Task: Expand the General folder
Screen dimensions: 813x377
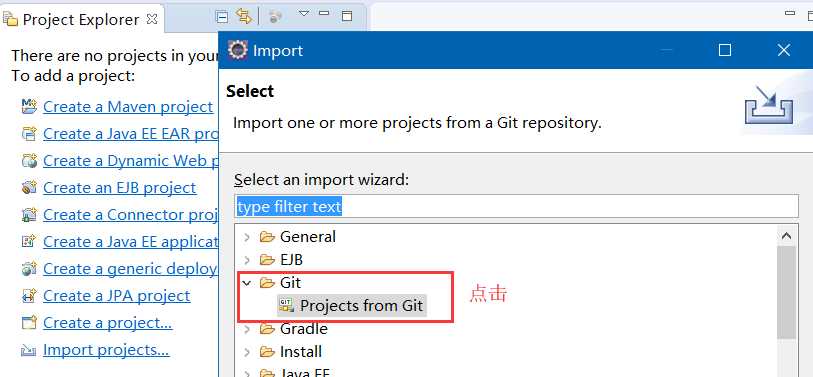Action: 247,237
